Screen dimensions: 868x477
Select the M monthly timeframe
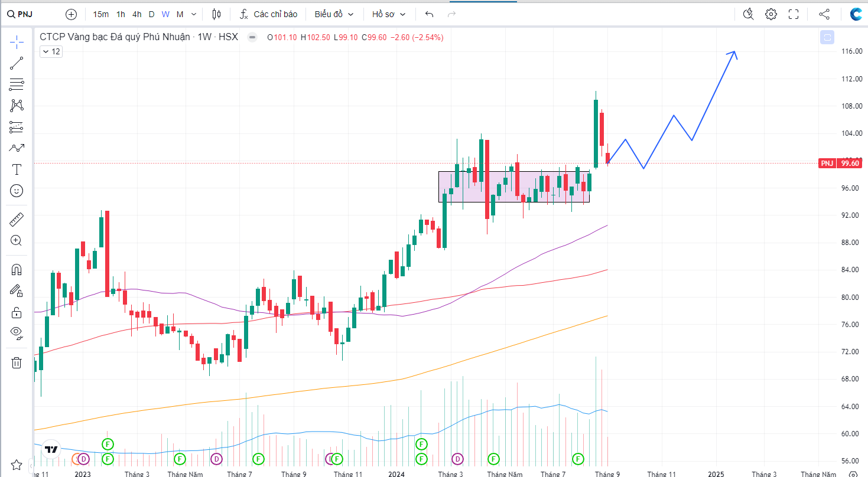(x=180, y=14)
